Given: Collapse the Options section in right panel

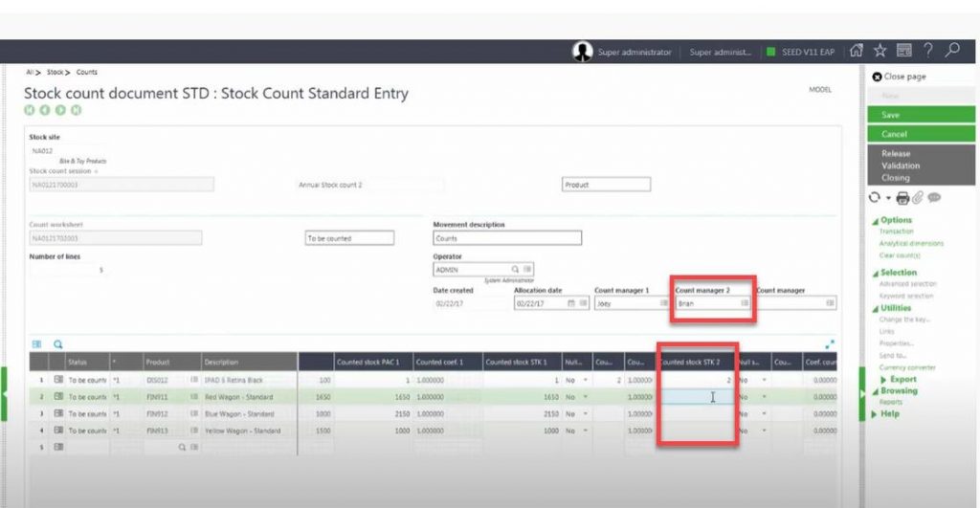Looking at the screenshot, I should pyautogui.click(x=875, y=220).
